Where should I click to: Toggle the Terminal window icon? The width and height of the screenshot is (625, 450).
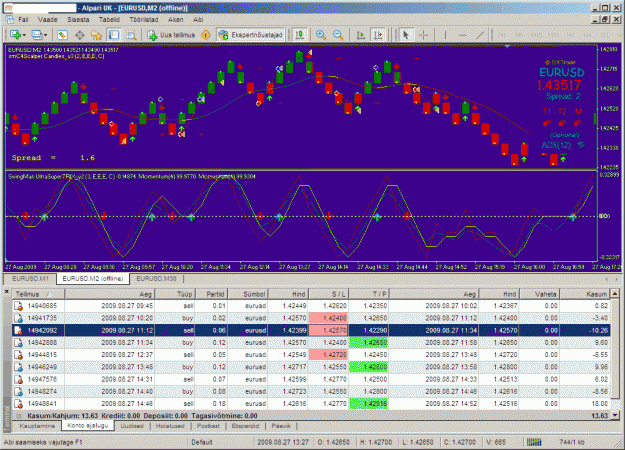tap(114, 35)
